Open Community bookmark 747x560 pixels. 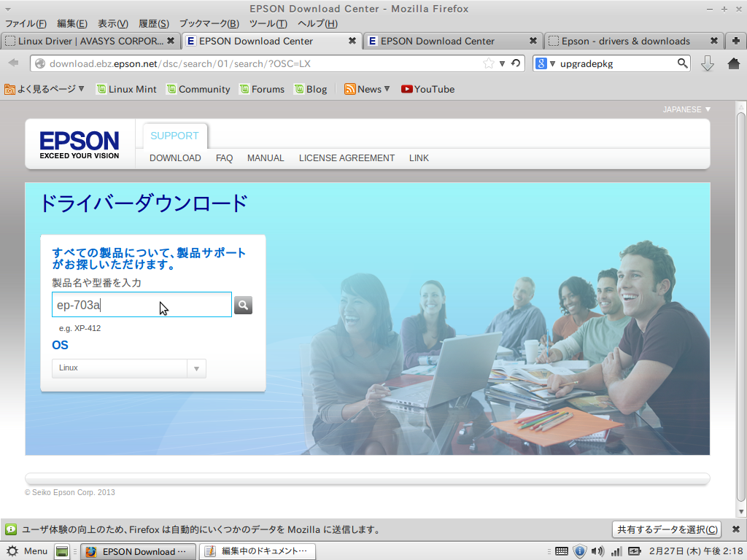(x=198, y=89)
